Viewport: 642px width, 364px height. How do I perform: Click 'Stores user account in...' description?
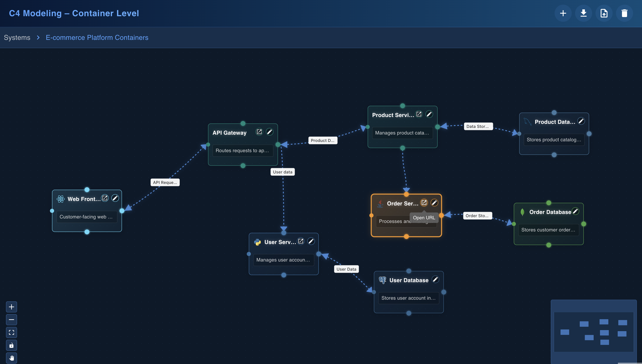click(x=409, y=298)
